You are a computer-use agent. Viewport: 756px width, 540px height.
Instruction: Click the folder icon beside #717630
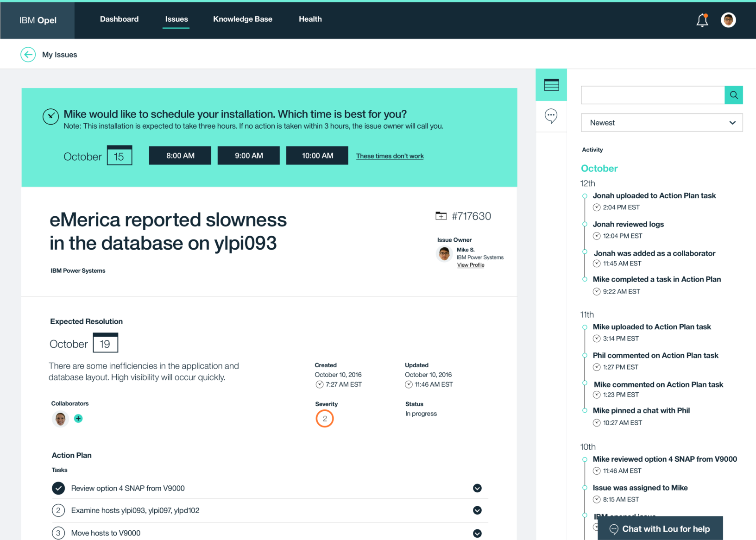(x=441, y=216)
